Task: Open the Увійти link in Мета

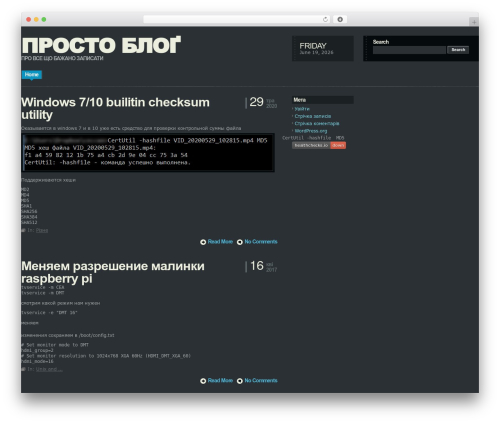Action: [x=302, y=109]
